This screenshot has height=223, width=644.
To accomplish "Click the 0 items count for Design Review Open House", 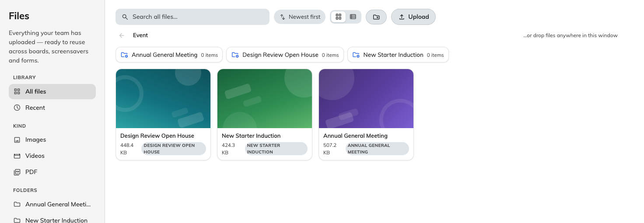I will pos(330,55).
